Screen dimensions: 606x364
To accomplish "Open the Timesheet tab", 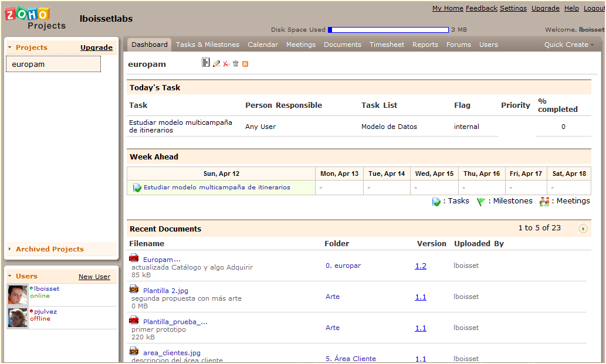I will click(387, 45).
